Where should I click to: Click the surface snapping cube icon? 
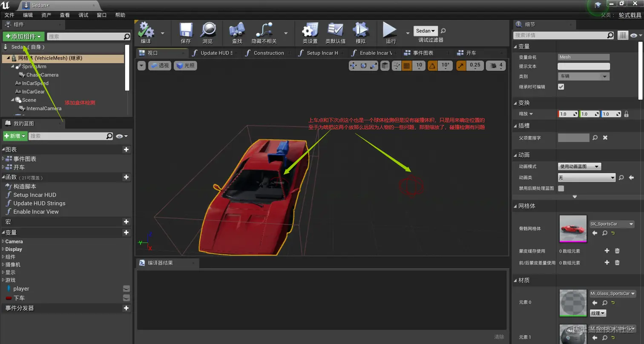(x=385, y=66)
